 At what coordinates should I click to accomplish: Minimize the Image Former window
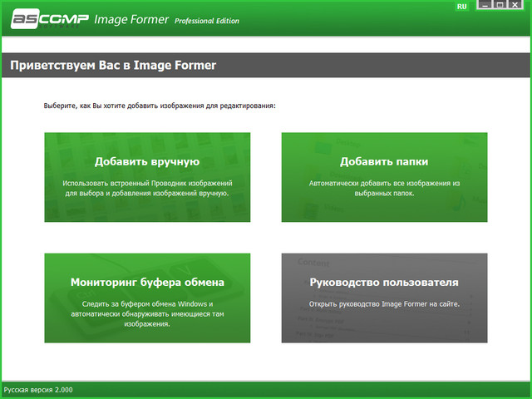coord(481,6)
